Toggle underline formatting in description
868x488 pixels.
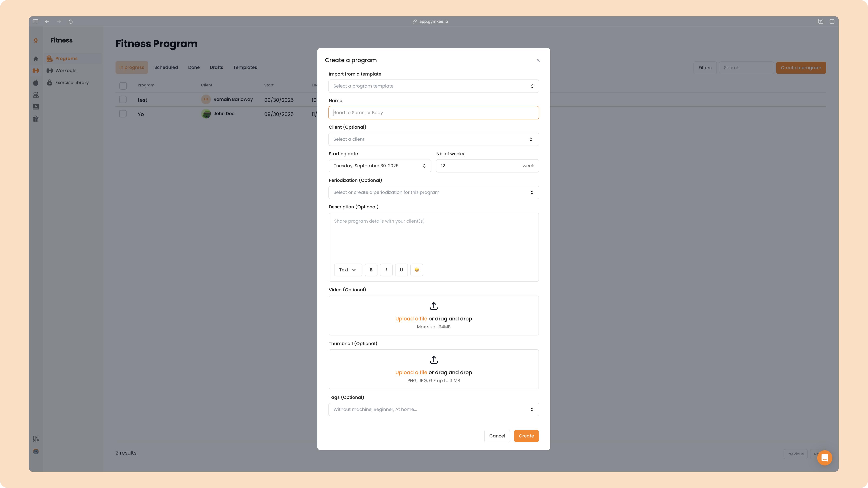(401, 270)
